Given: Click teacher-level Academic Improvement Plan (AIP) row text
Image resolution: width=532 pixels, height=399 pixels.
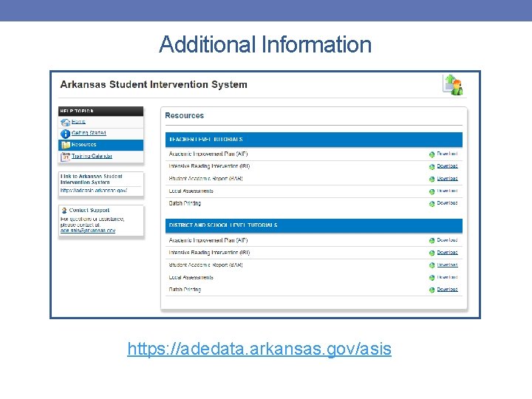Looking at the screenshot, I should tap(208, 154).
